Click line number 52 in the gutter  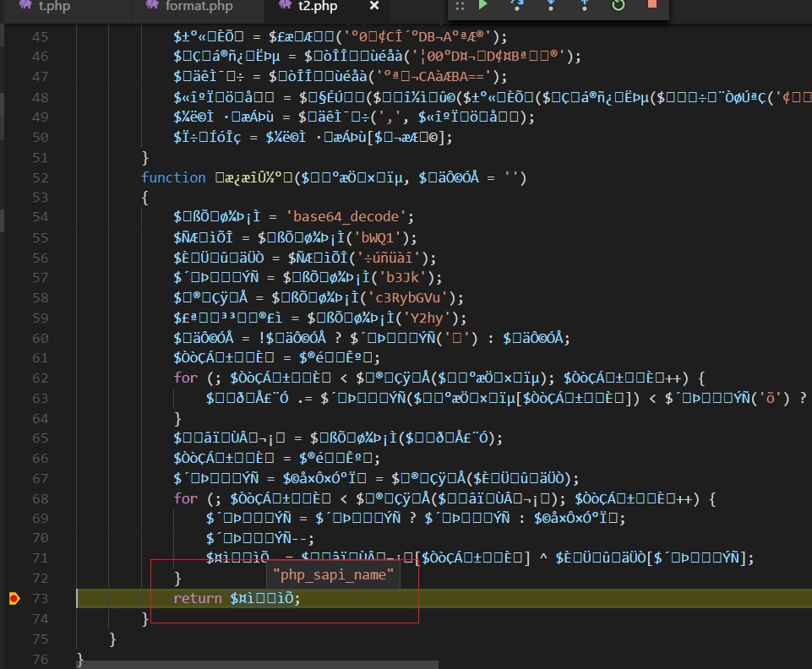[x=40, y=178]
